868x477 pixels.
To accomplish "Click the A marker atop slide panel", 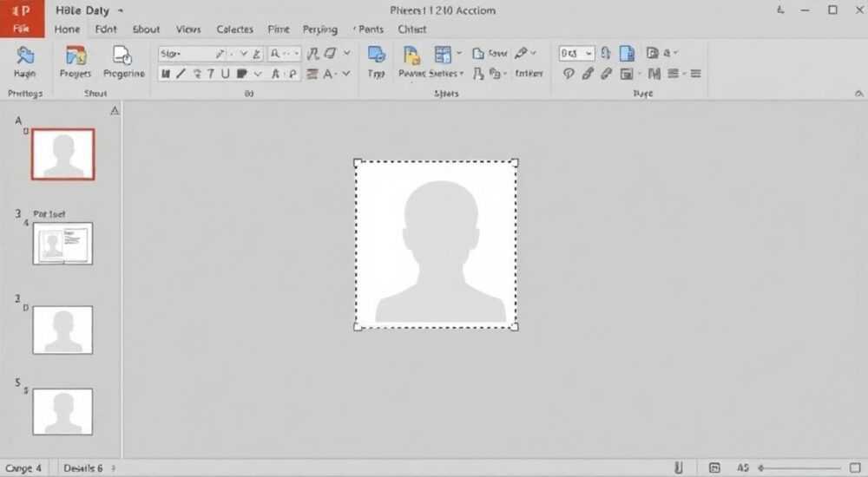I will (115, 111).
